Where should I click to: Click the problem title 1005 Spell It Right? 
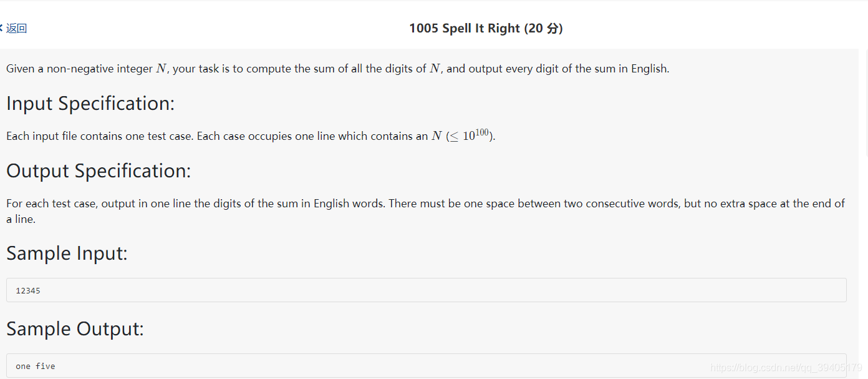[464, 28]
